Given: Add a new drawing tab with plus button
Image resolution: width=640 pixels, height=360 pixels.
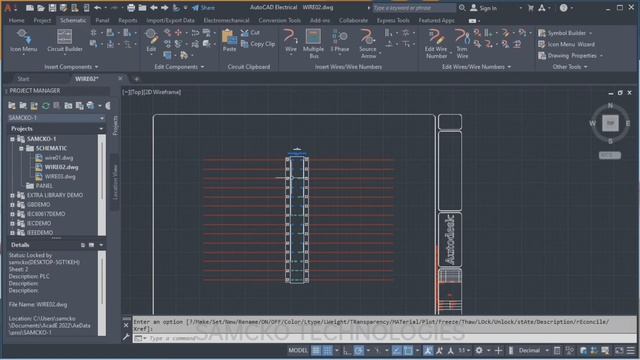Looking at the screenshot, I should click(137, 79).
